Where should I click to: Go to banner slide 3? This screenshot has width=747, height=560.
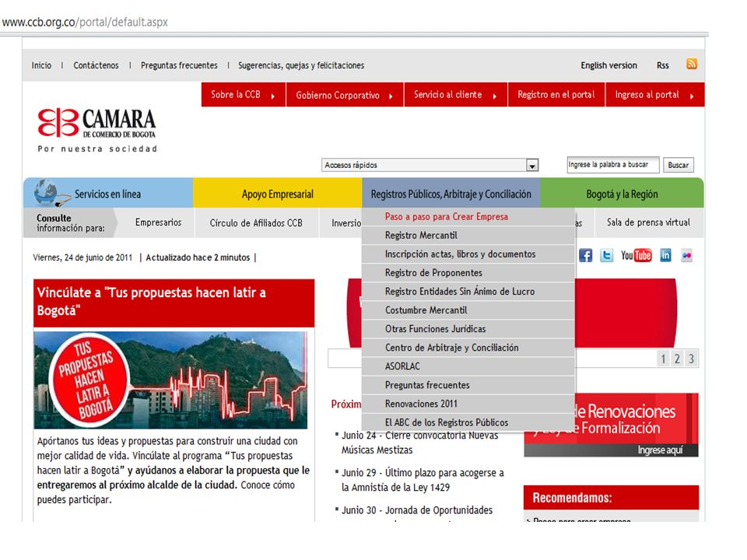pos(691,359)
